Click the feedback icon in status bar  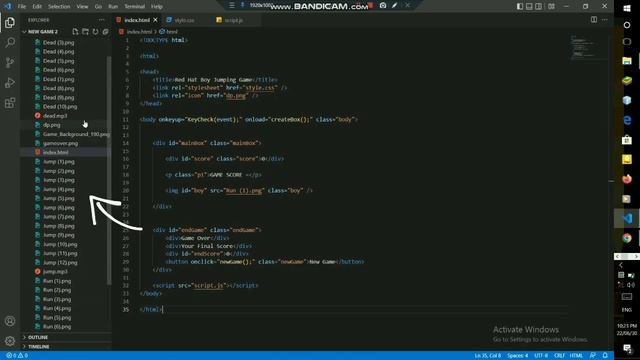593,356
